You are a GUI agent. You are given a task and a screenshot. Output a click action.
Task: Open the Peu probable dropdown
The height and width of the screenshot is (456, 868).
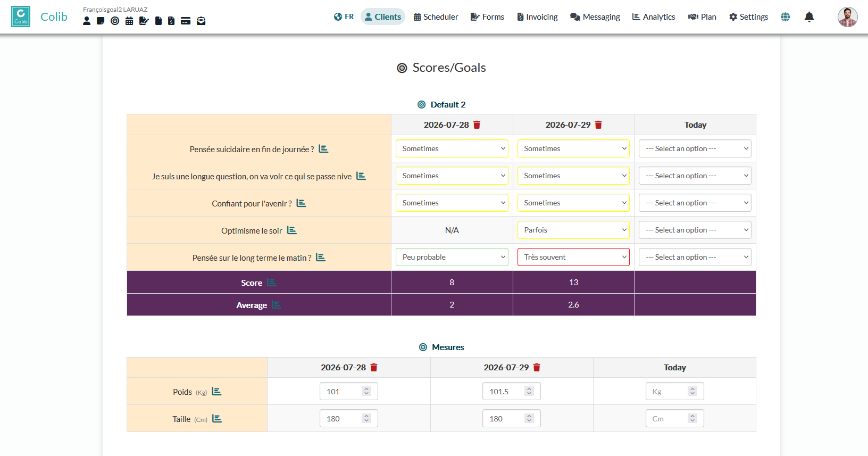[452, 257]
